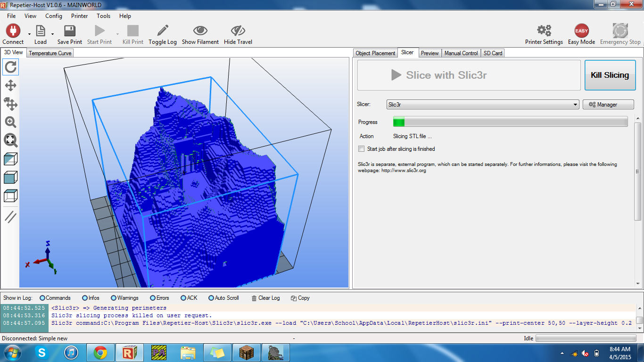Switch to isometric cube view
Screen dimensions: 644x362
[x=10, y=159]
